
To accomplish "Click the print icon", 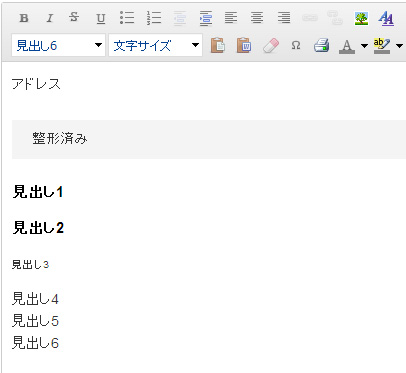I will point(322,45).
